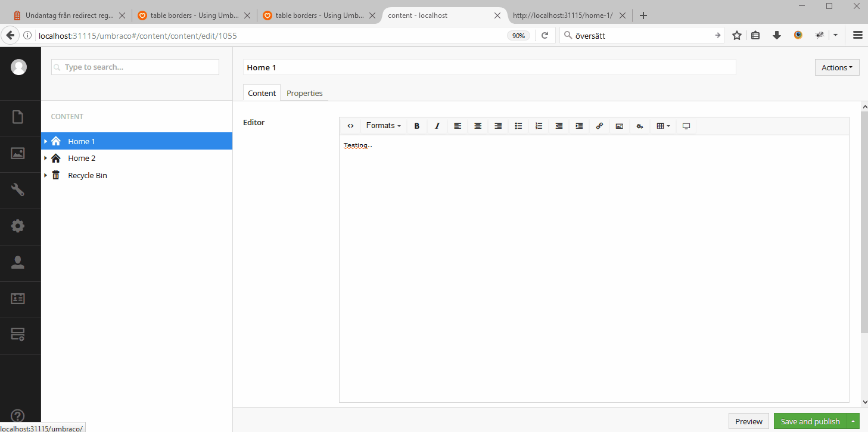Click the Preview button
Image resolution: width=868 pixels, height=432 pixels.
coord(748,421)
